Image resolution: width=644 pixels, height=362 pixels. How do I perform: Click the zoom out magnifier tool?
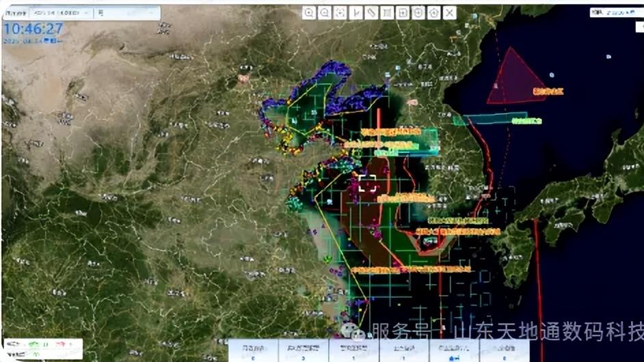[x=325, y=13]
